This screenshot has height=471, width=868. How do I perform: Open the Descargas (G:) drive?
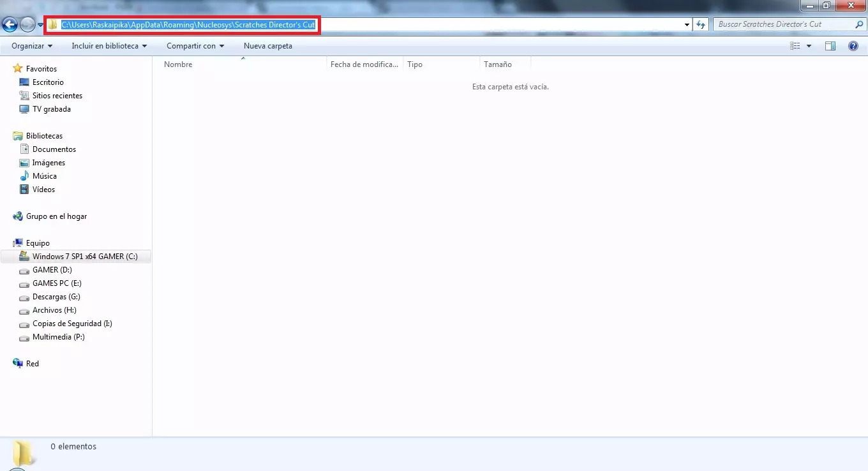tap(56, 297)
